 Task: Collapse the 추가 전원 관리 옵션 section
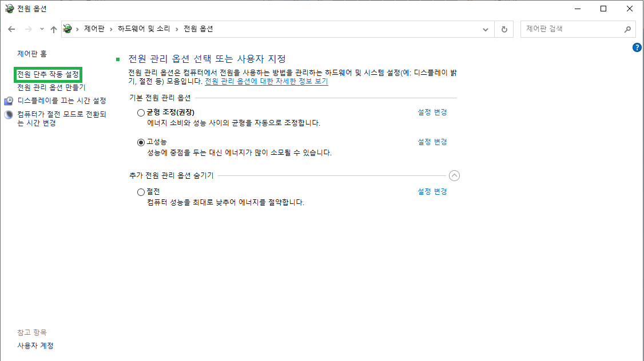pyautogui.click(x=455, y=176)
